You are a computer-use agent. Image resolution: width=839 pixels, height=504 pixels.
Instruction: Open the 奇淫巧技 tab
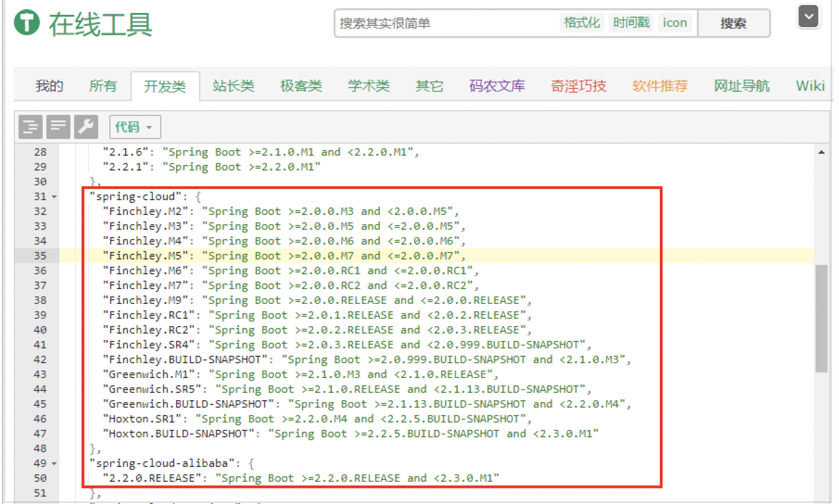(x=578, y=86)
